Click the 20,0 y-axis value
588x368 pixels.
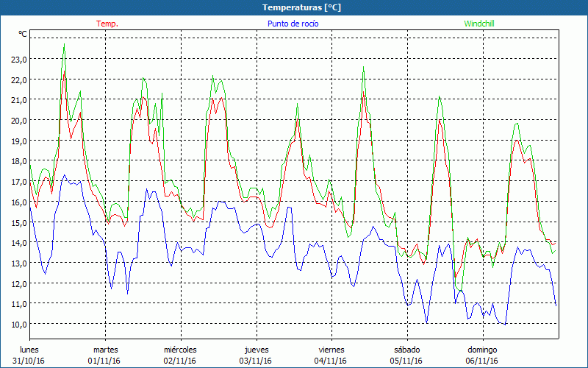[x=18, y=120]
